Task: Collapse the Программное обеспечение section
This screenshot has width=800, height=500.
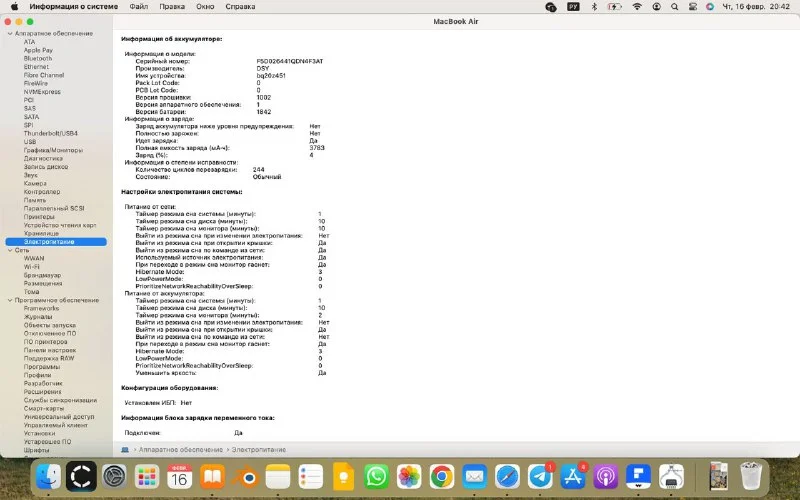Action: tap(10, 300)
